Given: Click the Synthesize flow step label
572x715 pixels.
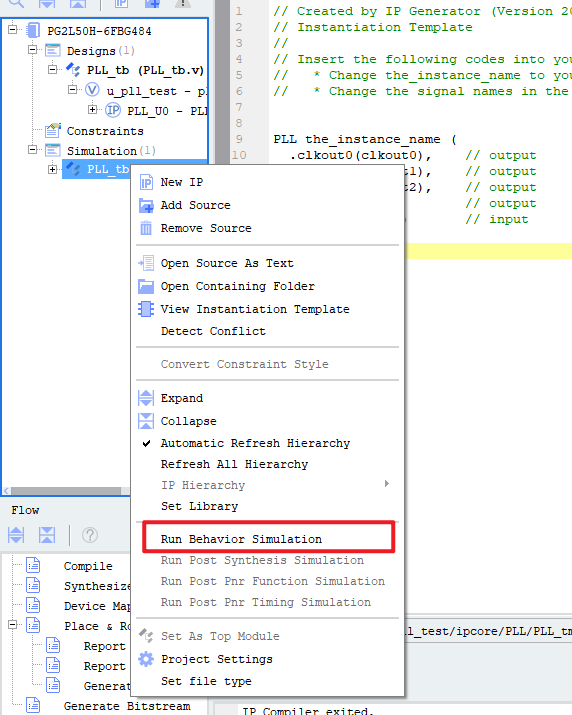Looking at the screenshot, I should [97, 586].
